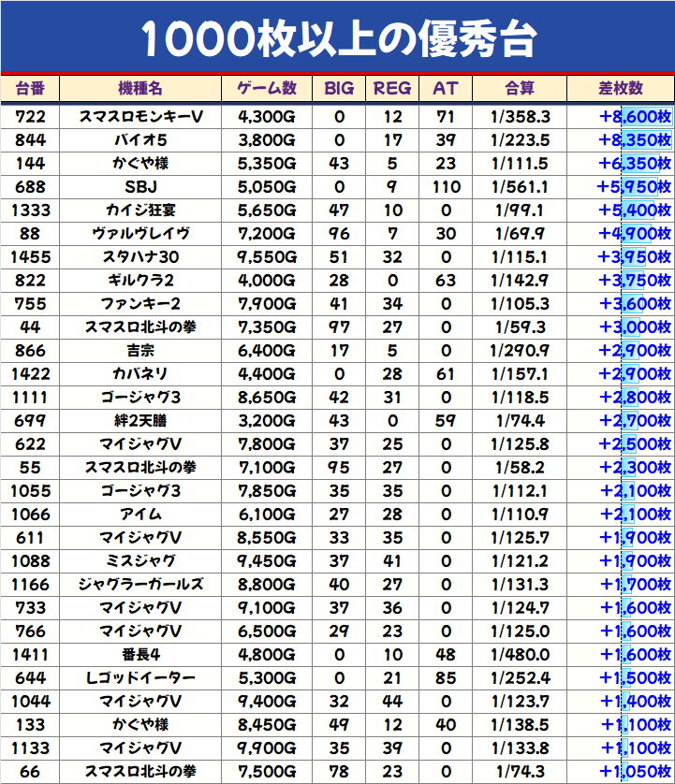
Task: Click the SBJ machine name
Action: point(140,187)
